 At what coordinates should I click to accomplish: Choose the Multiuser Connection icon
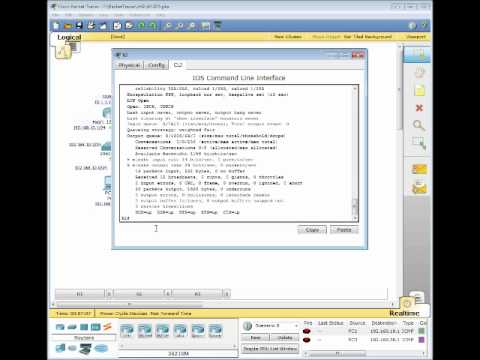click(x=101, y=349)
